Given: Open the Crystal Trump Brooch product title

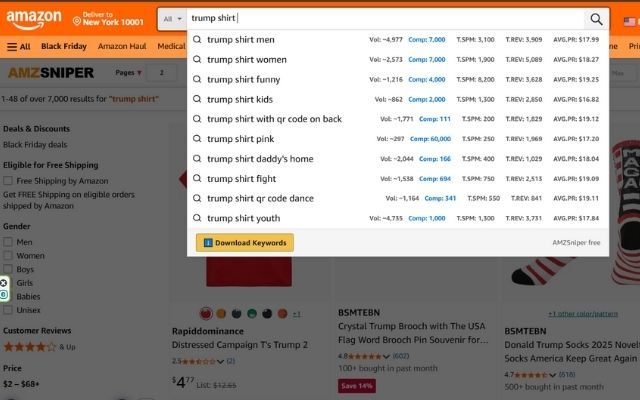Looking at the screenshot, I should point(413,333).
